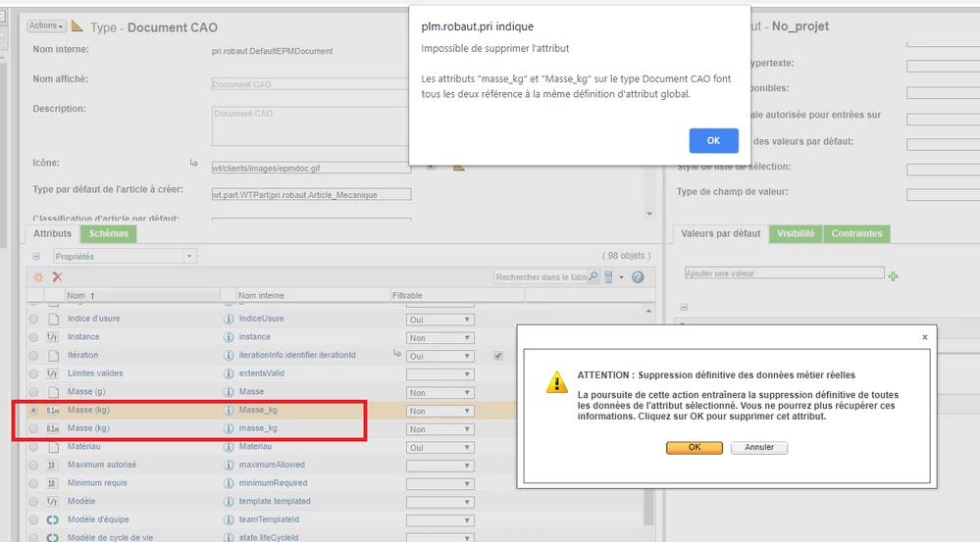Select radio for Masse (kg) with masse_kg
This screenshot has width=980, height=542.
pos(33,428)
